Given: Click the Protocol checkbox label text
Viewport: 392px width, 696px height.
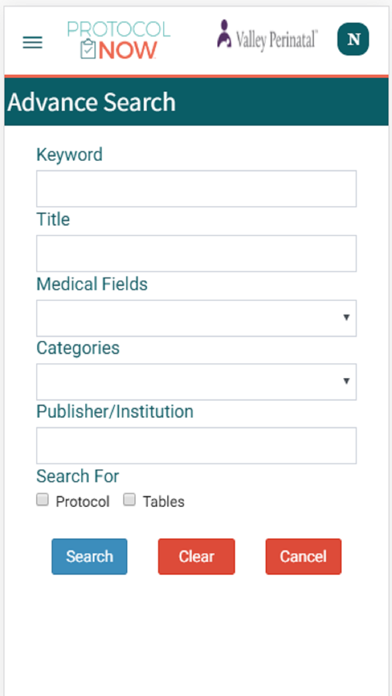Looking at the screenshot, I should (x=83, y=502).
